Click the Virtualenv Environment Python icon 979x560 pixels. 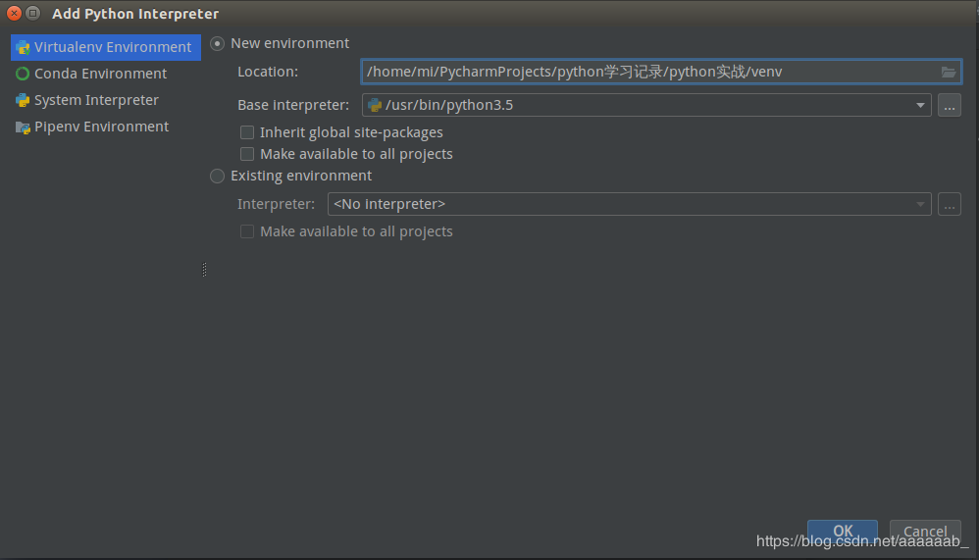point(23,47)
